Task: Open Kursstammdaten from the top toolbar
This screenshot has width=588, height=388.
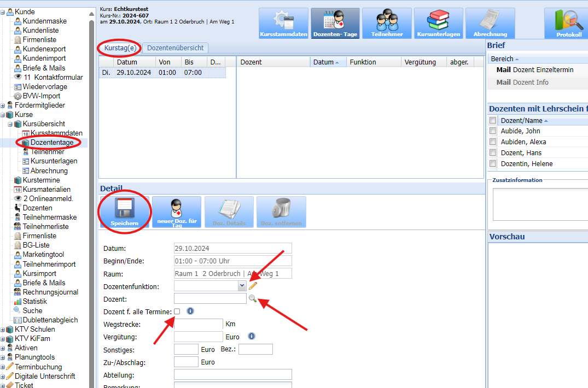Action: point(283,23)
